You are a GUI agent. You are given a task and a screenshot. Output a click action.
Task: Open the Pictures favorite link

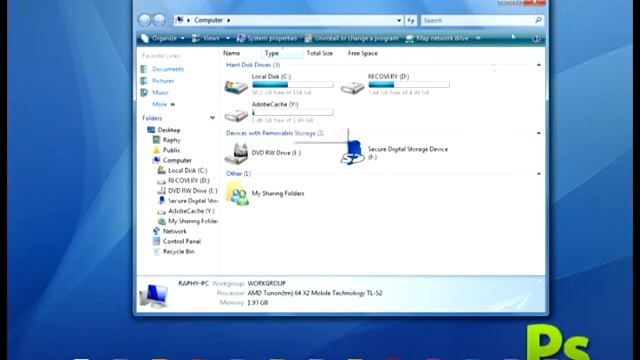(163, 81)
